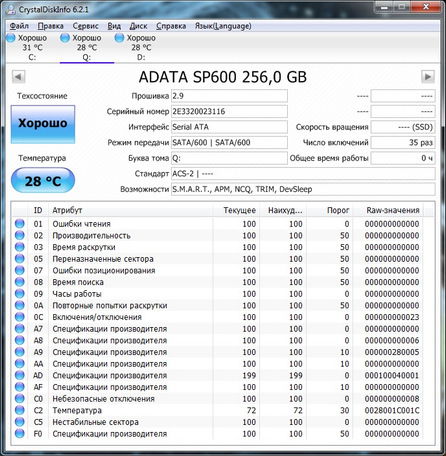The height and width of the screenshot is (456, 446).
Task: Click the serial number field 2E3320023116
Action: (x=229, y=112)
